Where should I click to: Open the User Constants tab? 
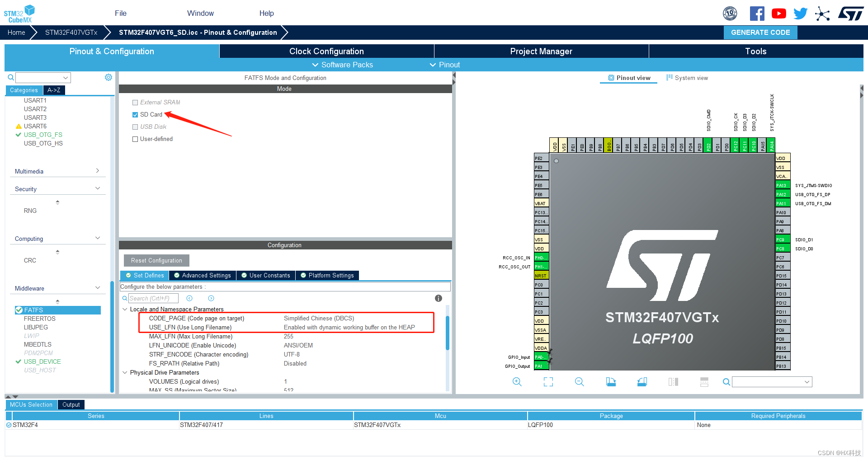[x=266, y=275]
